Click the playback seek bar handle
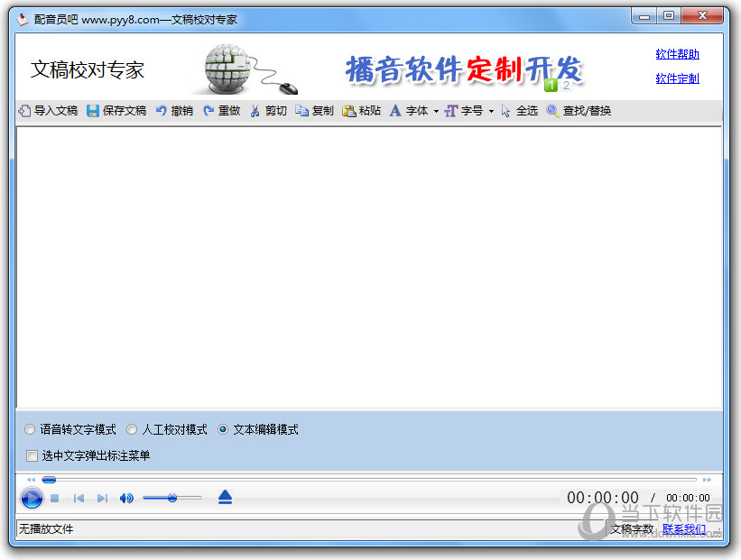The height and width of the screenshot is (560, 741). tap(49, 480)
